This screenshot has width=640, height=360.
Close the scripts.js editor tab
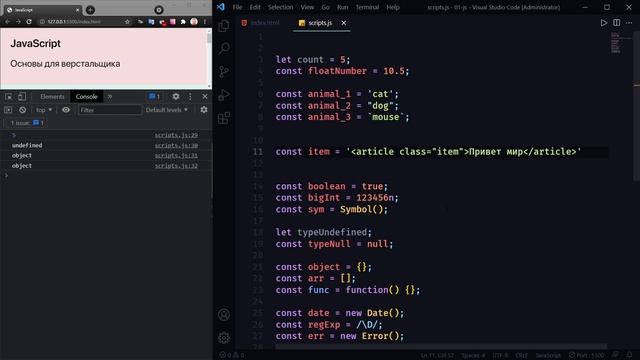tap(344, 23)
